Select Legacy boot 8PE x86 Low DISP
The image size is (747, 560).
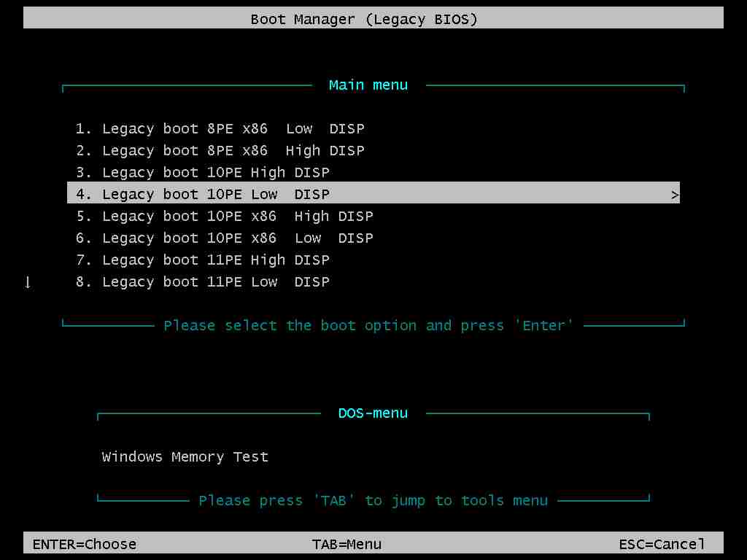tap(220, 129)
